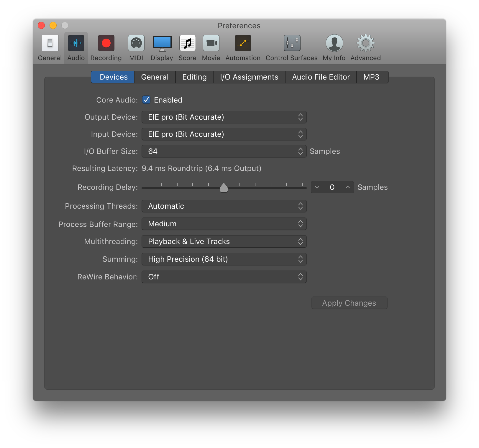Open Advanced preferences gear icon

(x=365, y=43)
